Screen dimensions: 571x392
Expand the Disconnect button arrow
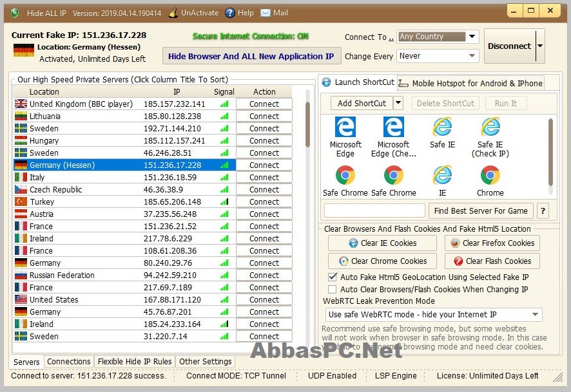540,46
